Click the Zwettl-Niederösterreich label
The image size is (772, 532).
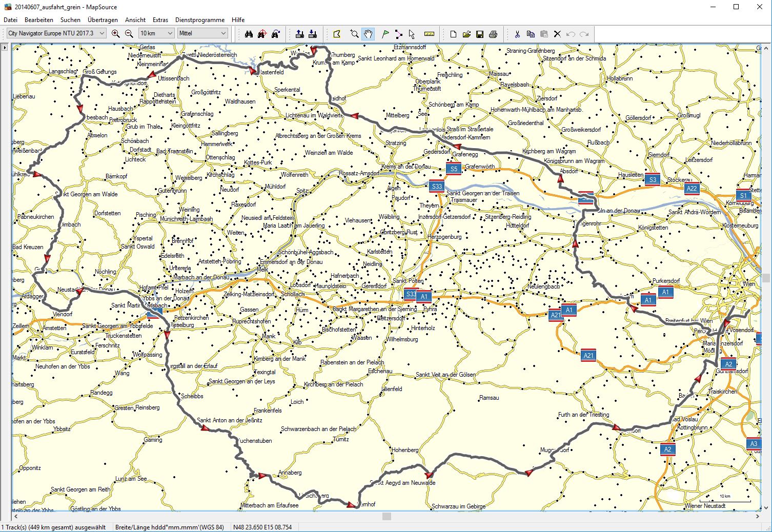[210, 55]
